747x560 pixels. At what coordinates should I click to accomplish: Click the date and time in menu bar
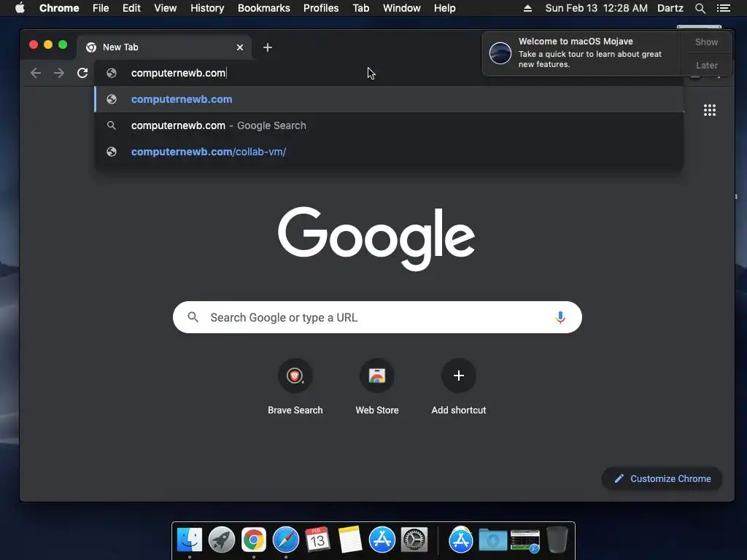(x=597, y=8)
